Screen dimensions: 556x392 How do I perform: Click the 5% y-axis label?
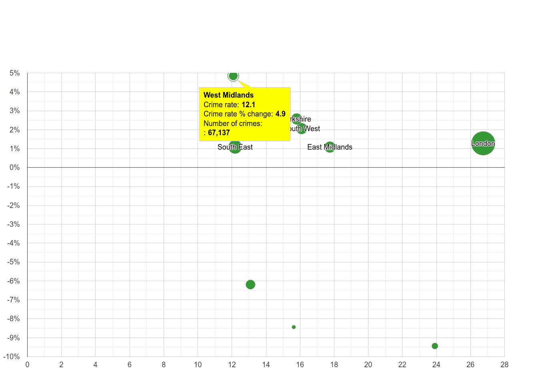click(15, 73)
